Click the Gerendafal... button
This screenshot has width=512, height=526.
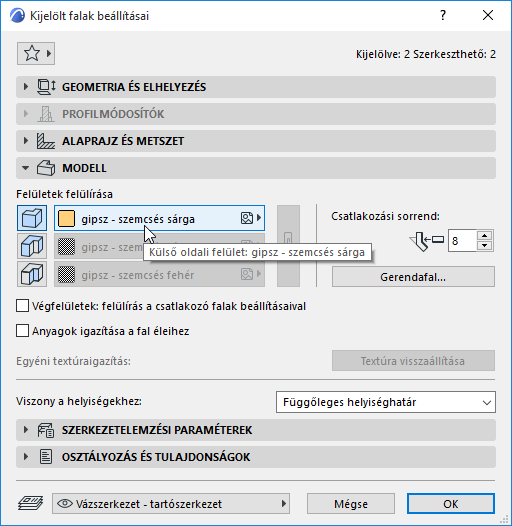click(x=413, y=277)
